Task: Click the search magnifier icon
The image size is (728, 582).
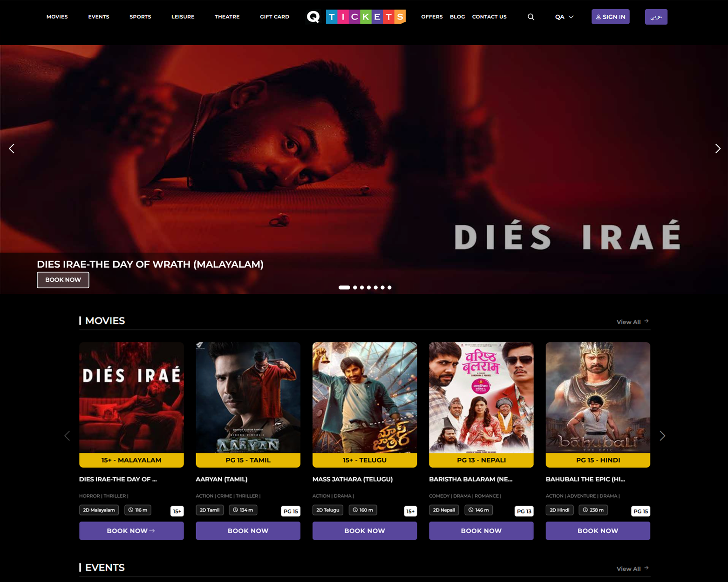Action: (531, 17)
